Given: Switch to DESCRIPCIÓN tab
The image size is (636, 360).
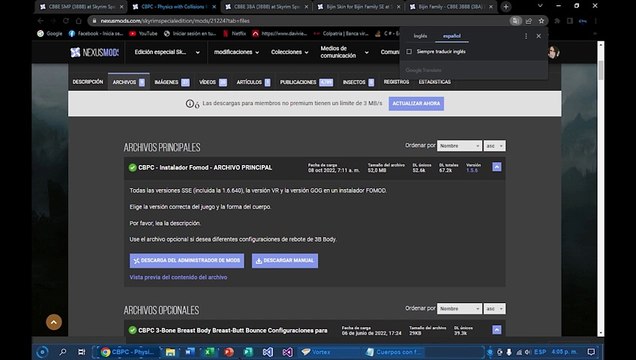Looking at the screenshot, I should click(x=88, y=82).
